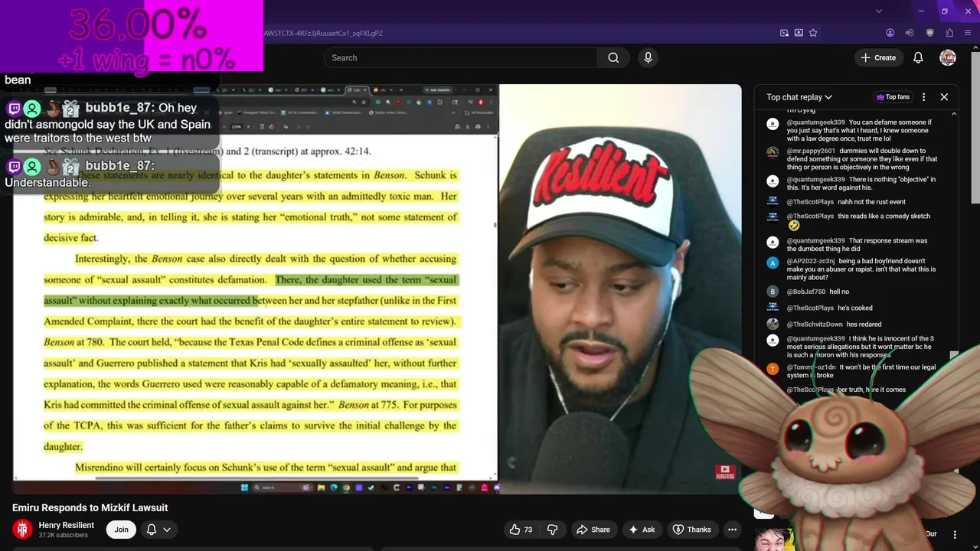Open picture-in-picture icon in address bar
The image size is (980, 551).
[x=784, y=33]
